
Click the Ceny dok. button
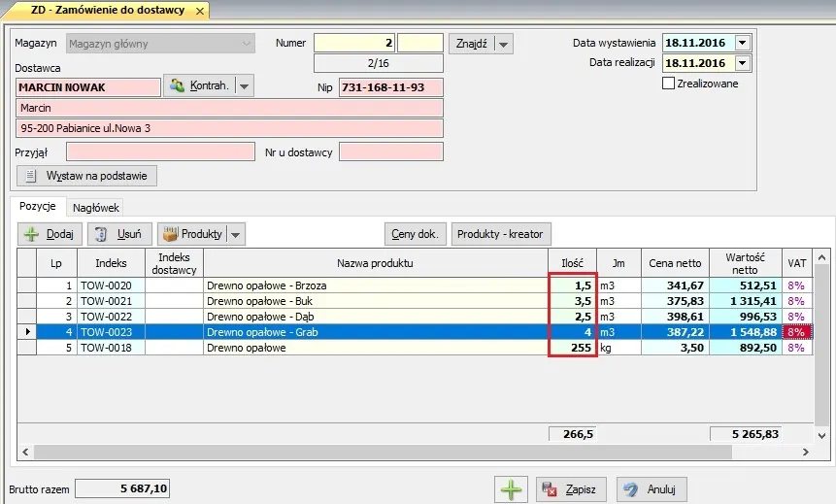click(x=415, y=234)
